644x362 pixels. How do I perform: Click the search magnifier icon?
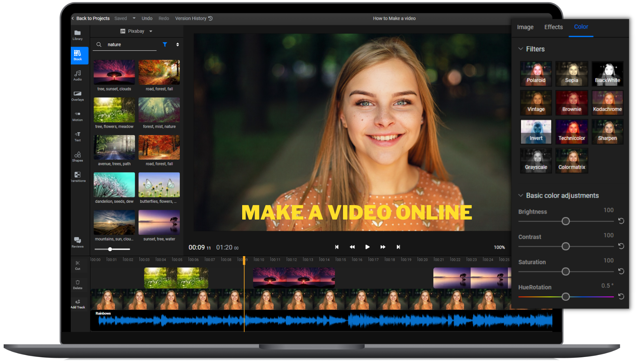[99, 44]
